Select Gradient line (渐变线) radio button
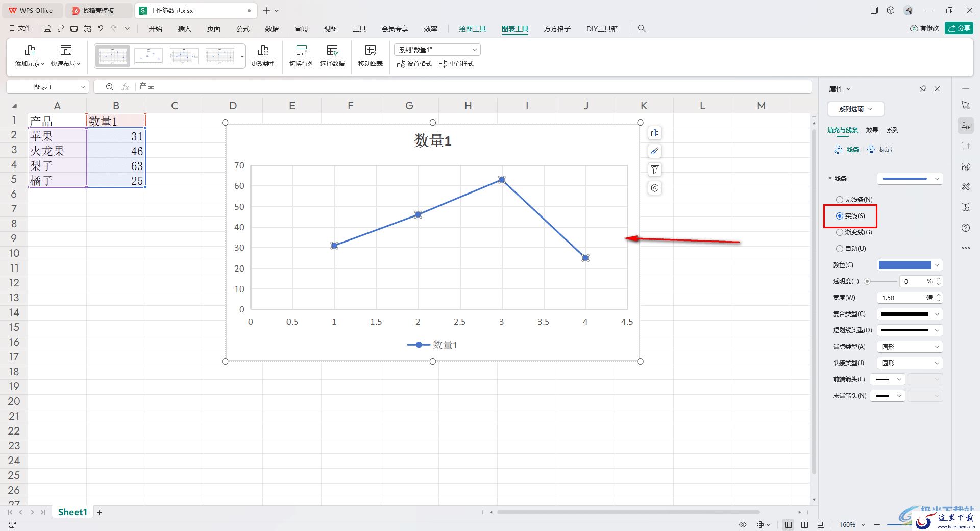 click(839, 232)
